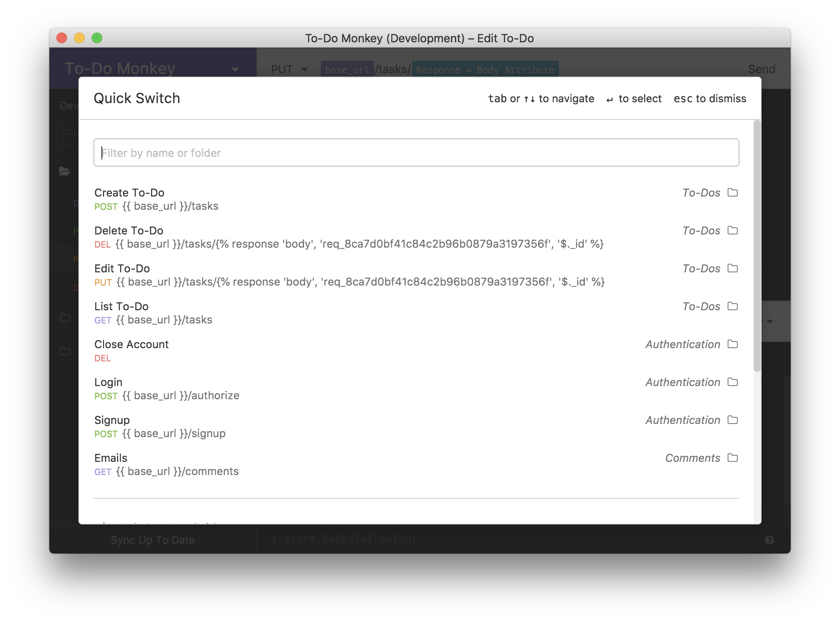Click the folder icon next to Delete To-Do
The image size is (840, 624).
click(x=732, y=230)
